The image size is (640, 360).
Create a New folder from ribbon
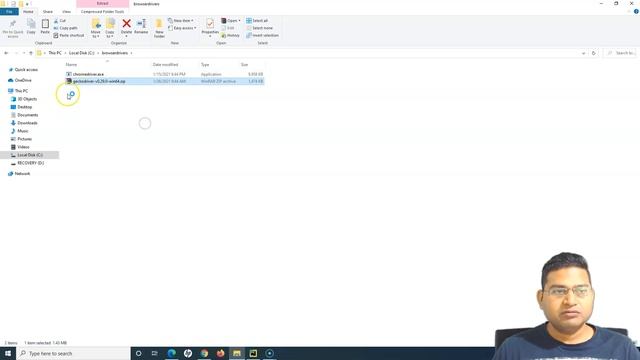point(159,28)
